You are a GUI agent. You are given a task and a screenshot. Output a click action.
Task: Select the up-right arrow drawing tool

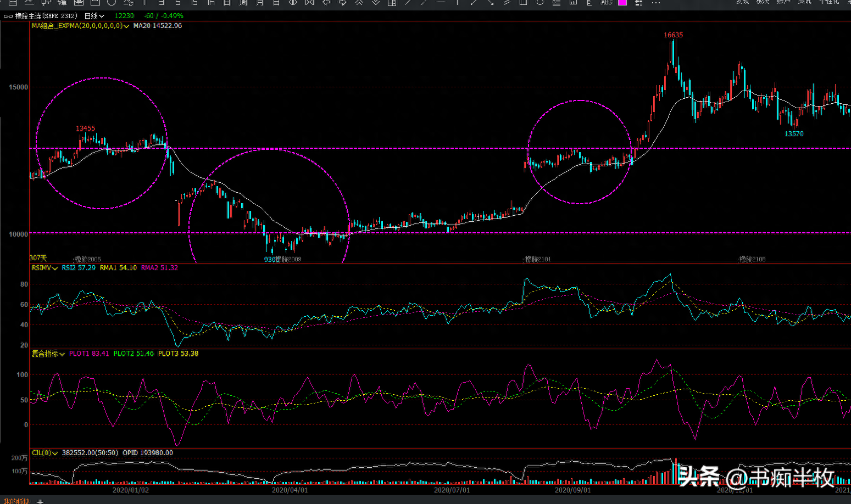(474, 2)
